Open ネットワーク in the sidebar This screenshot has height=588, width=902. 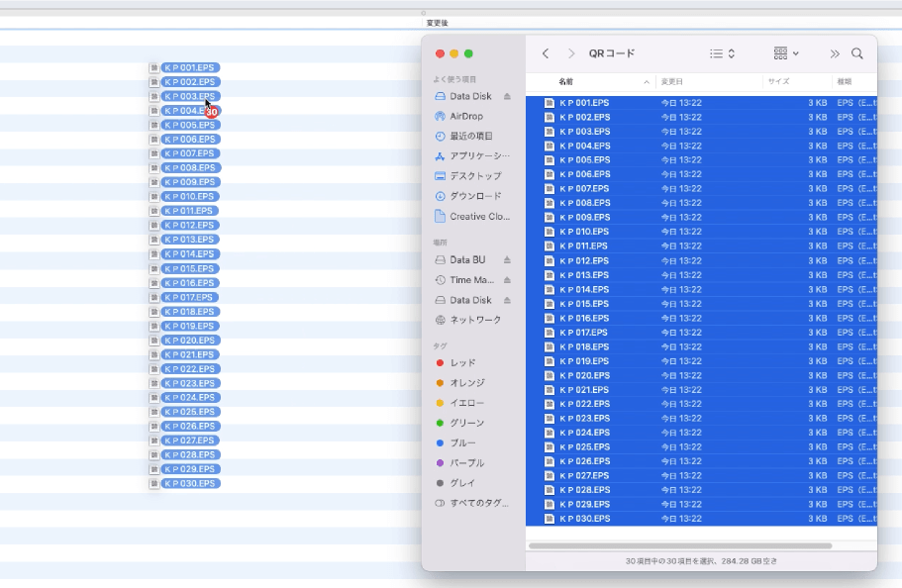[x=475, y=320]
